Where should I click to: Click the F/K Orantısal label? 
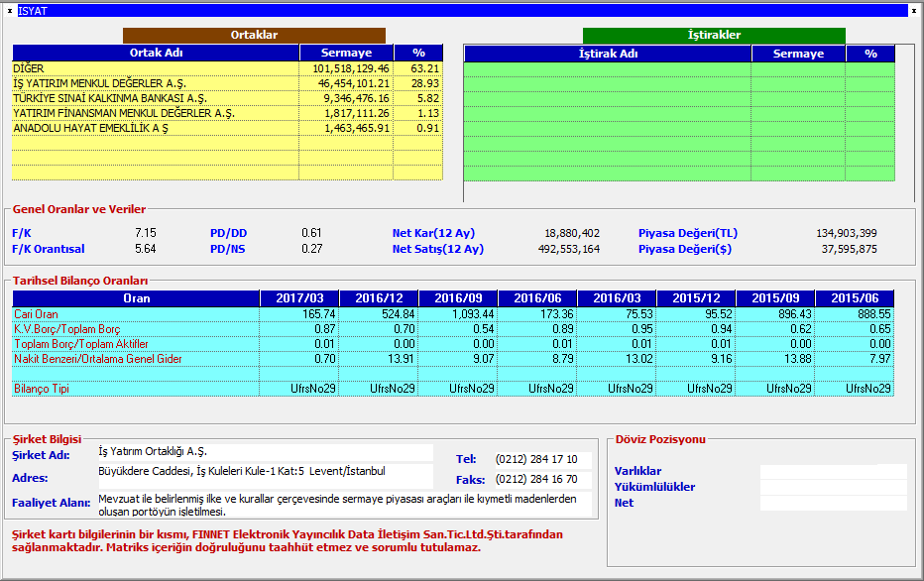49,249
